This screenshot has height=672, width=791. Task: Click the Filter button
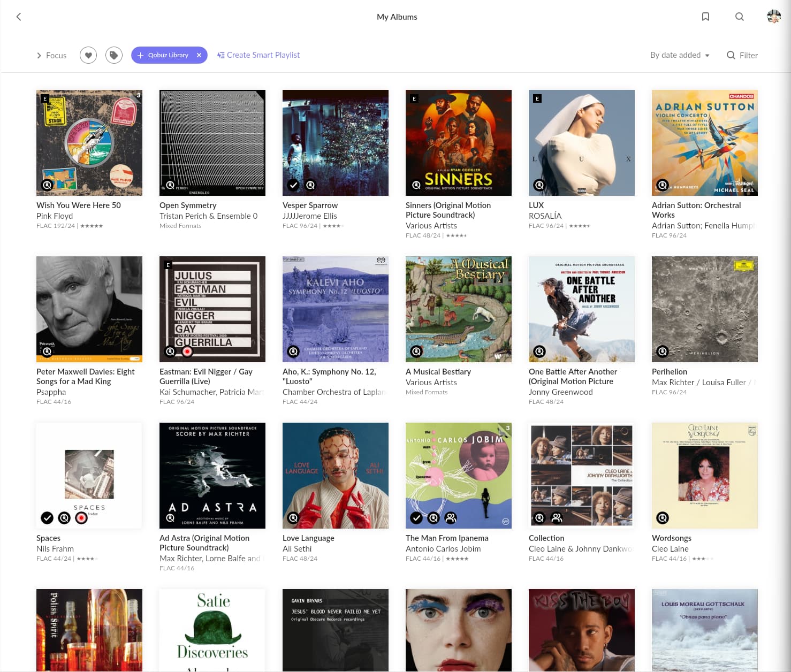coord(742,55)
